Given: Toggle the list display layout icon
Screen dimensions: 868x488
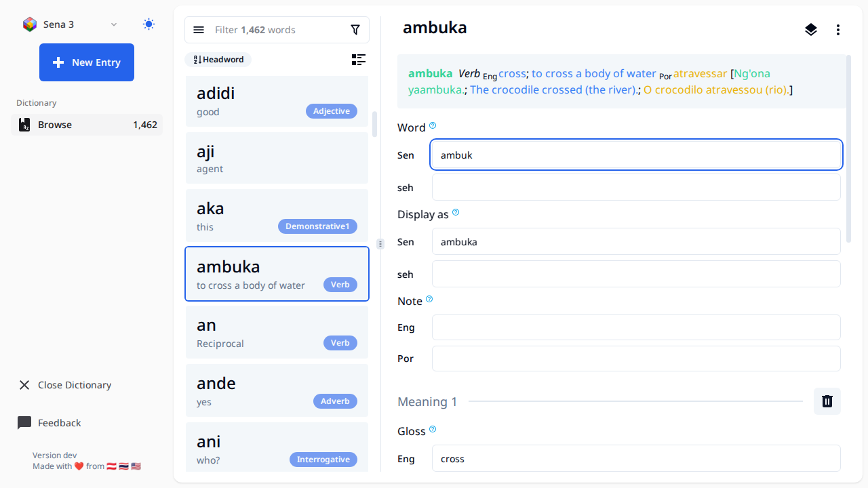Looking at the screenshot, I should click(359, 60).
